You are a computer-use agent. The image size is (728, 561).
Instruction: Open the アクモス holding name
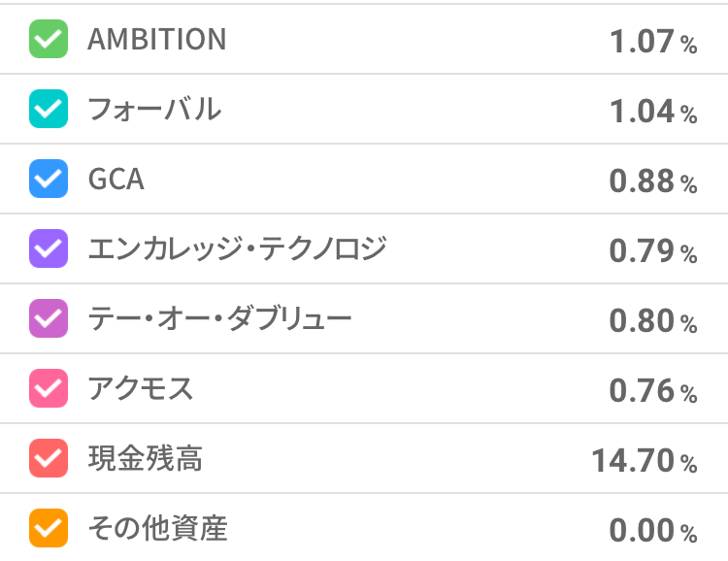pyautogui.click(x=140, y=388)
